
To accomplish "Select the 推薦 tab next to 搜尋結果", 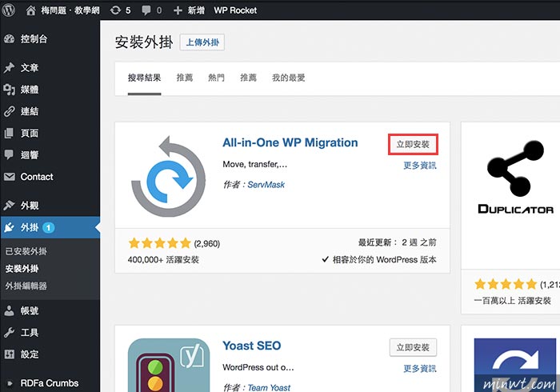I will 185,78.
